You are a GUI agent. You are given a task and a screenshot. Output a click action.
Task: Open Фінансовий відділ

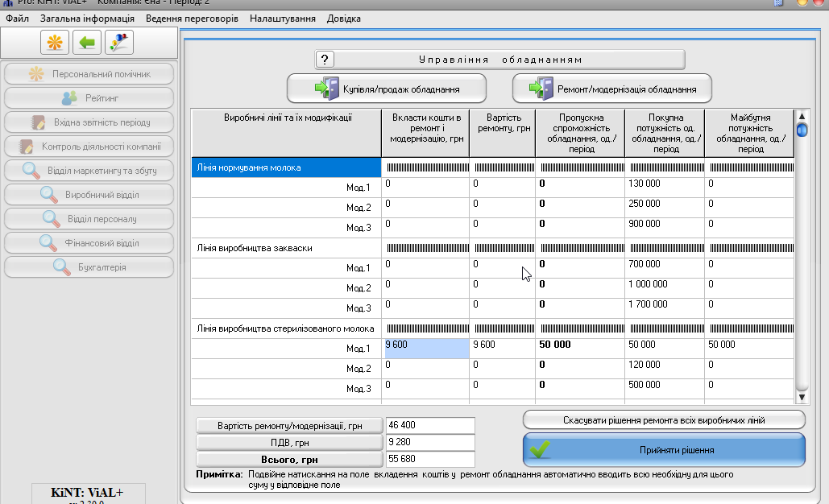tap(89, 243)
